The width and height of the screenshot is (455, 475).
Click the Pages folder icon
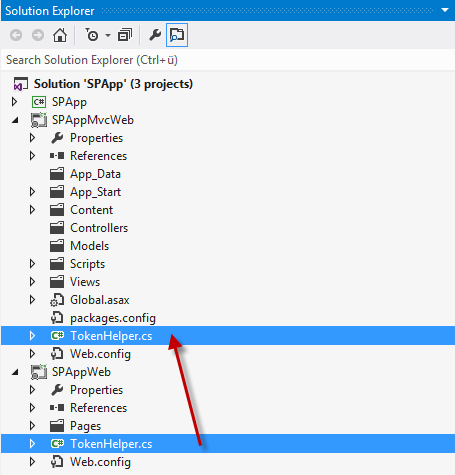(x=57, y=426)
